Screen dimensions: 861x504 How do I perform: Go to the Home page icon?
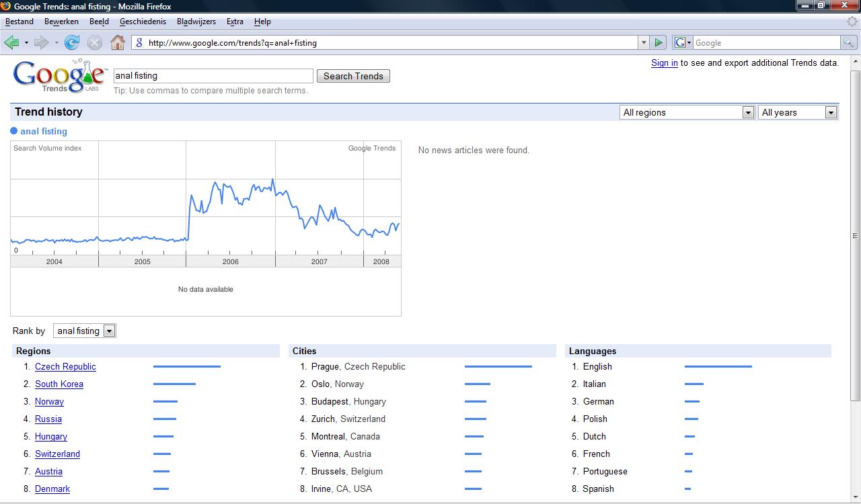coord(118,42)
